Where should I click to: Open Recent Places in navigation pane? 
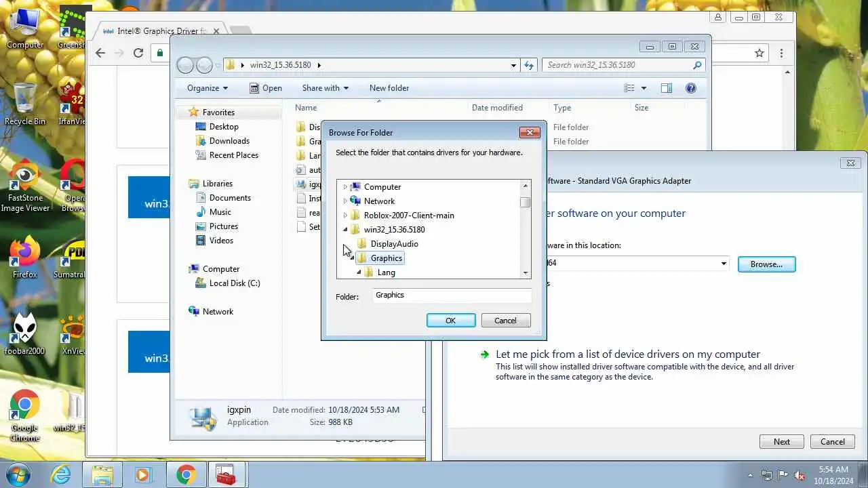coord(233,155)
